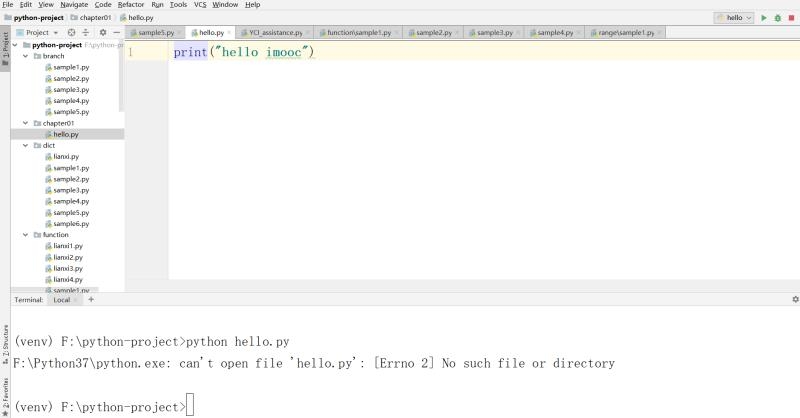Screen dimensions: 800x418
Task: Open the View menu
Action: 46,5
